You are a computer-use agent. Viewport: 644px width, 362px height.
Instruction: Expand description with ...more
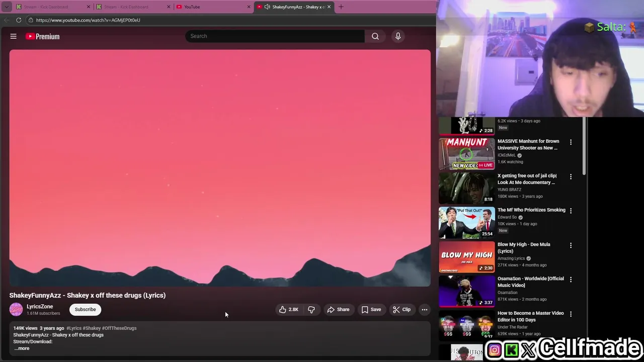tap(22, 348)
